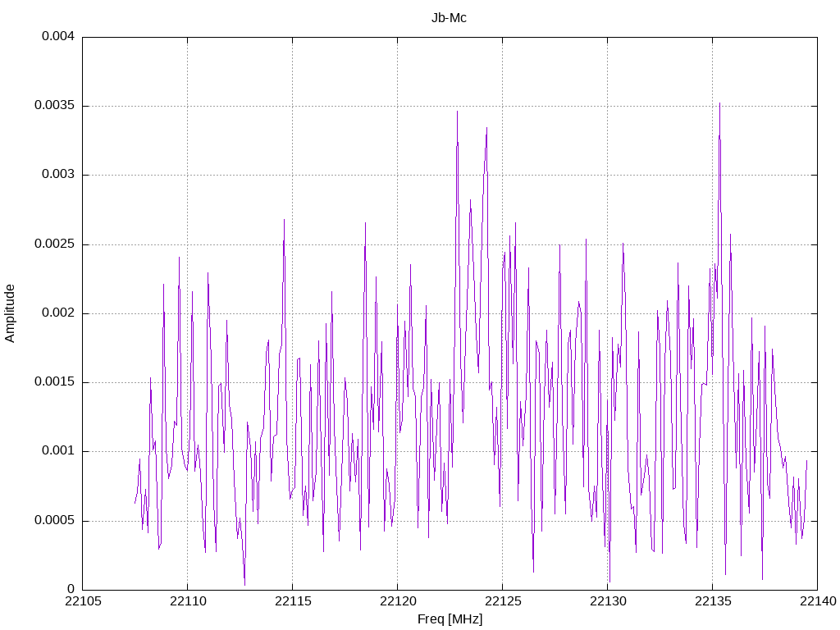Viewport: 840px width, 630px height.
Task: Click y-axis tick value 0 at origin
Action: click(71, 589)
